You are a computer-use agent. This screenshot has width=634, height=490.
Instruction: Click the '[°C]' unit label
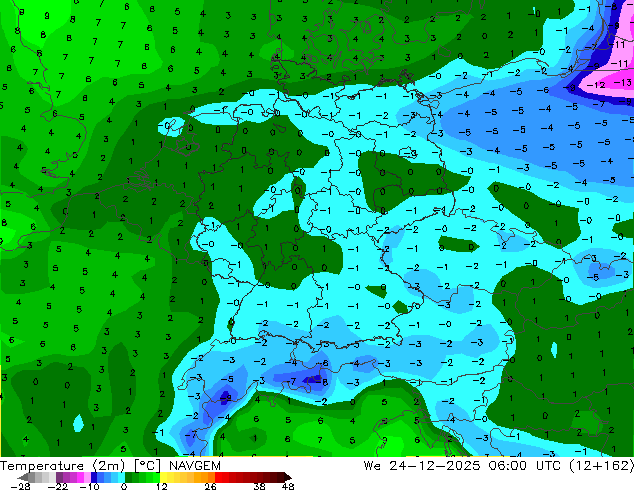(147, 466)
